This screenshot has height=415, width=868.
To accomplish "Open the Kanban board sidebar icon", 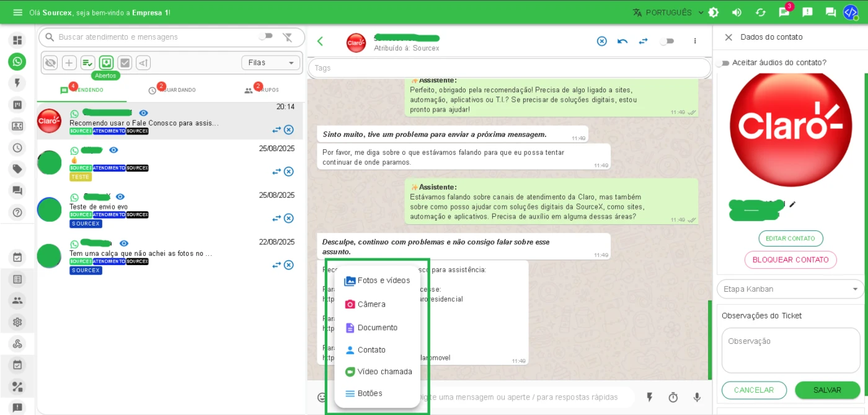I will click(17, 105).
